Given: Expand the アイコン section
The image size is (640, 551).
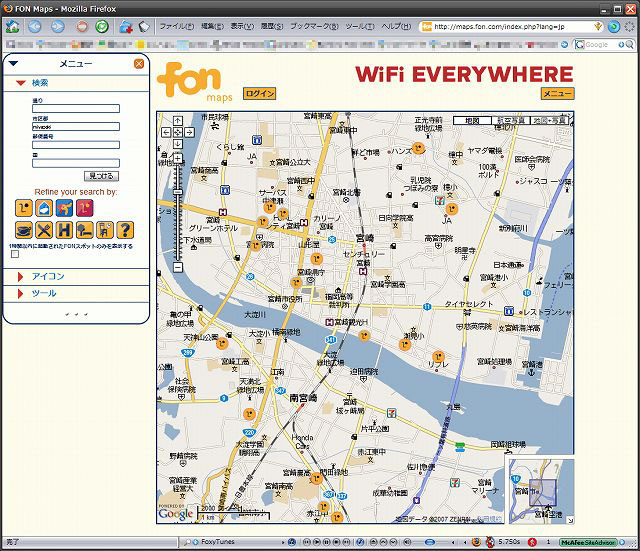Looking at the screenshot, I should point(48,277).
